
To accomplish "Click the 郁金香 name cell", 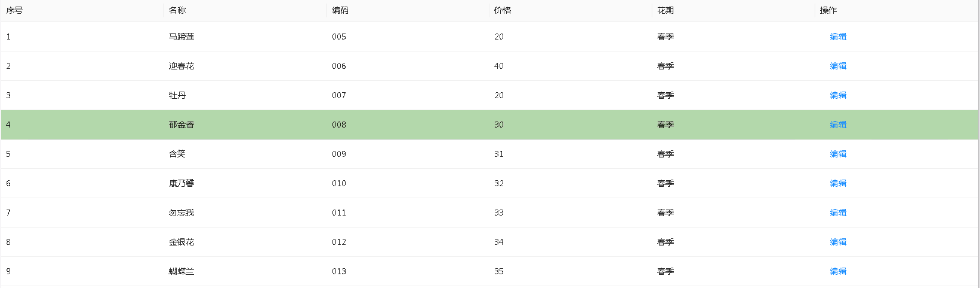I will (182, 125).
